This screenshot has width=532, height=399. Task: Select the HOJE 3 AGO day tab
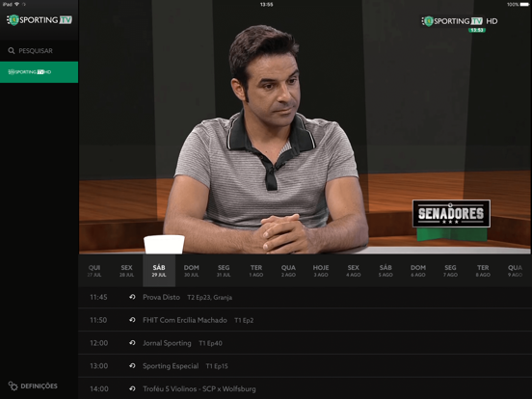point(321,271)
